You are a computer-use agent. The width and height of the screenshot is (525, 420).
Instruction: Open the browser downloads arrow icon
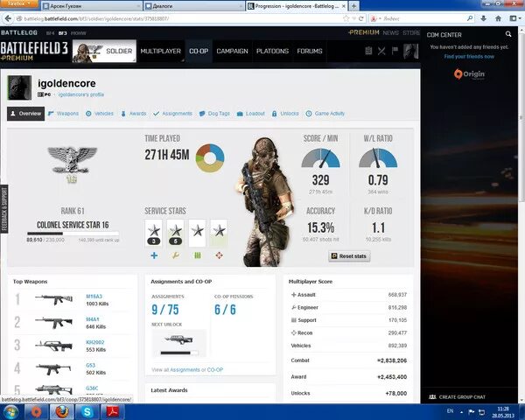pyautogui.click(x=484, y=18)
